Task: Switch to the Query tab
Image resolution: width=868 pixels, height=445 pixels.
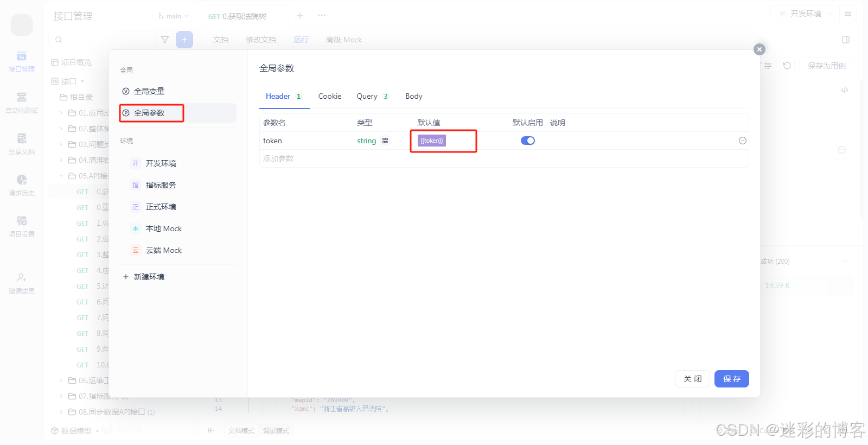Action: tap(373, 96)
